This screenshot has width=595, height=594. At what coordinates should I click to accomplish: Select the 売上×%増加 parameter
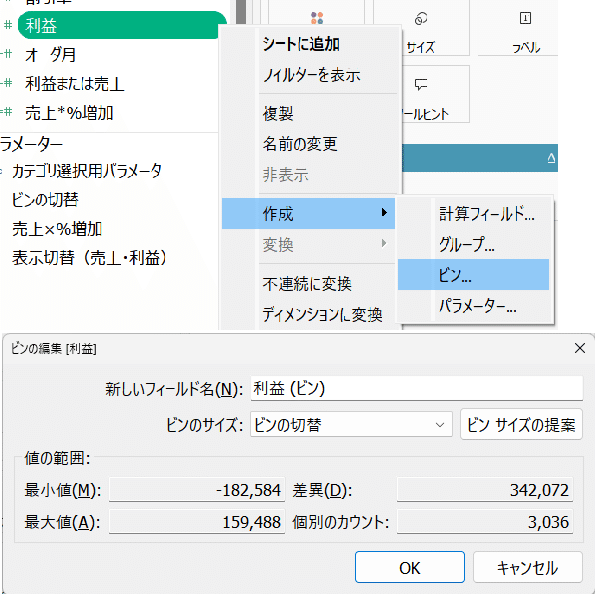pyautogui.click(x=57, y=229)
